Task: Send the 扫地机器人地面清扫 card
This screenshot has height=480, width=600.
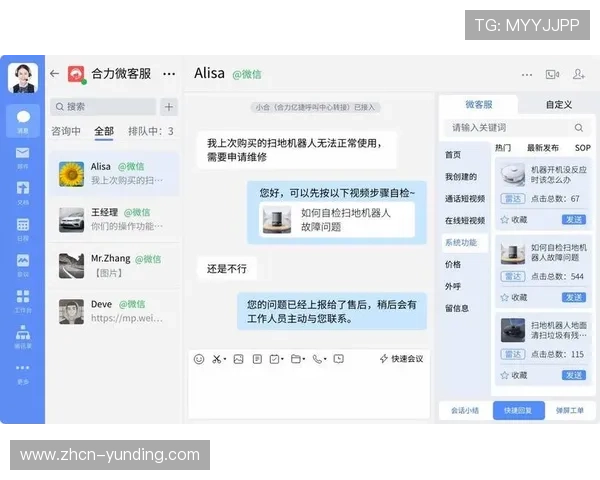Action: point(574,375)
